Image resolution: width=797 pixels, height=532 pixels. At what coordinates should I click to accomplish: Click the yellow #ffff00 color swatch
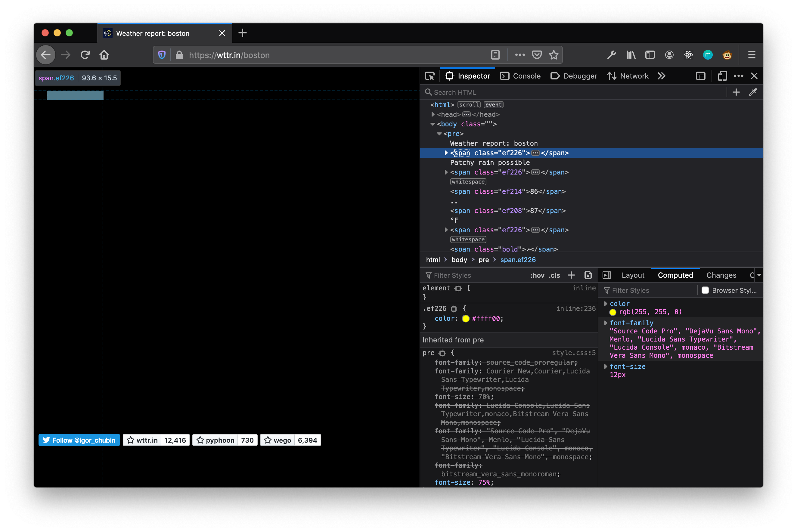pos(466,319)
